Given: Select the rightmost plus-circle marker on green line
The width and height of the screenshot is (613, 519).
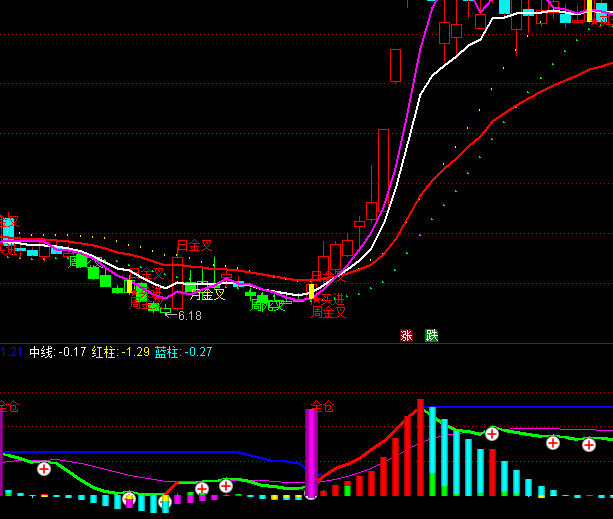Looking at the screenshot, I should [589, 445].
